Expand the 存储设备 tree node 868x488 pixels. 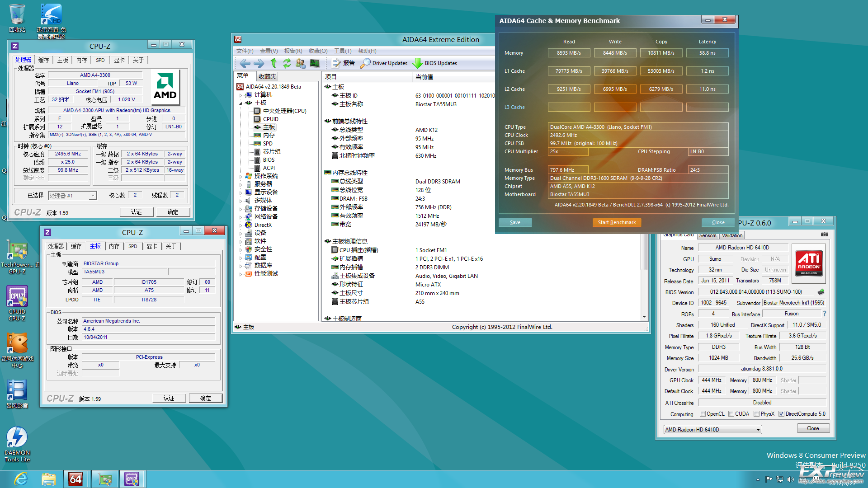click(x=241, y=209)
